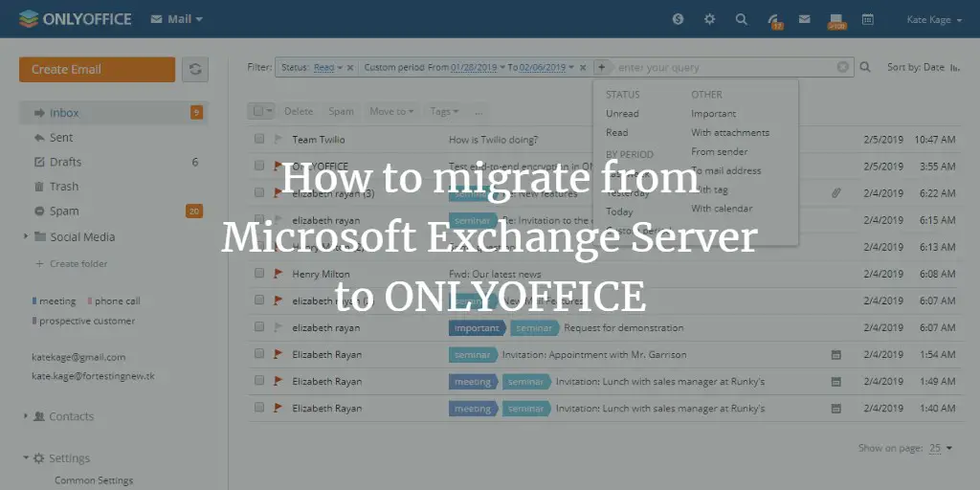Open the Inbox folder
The height and width of the screenshot is (490, 980).
[113, 113]
